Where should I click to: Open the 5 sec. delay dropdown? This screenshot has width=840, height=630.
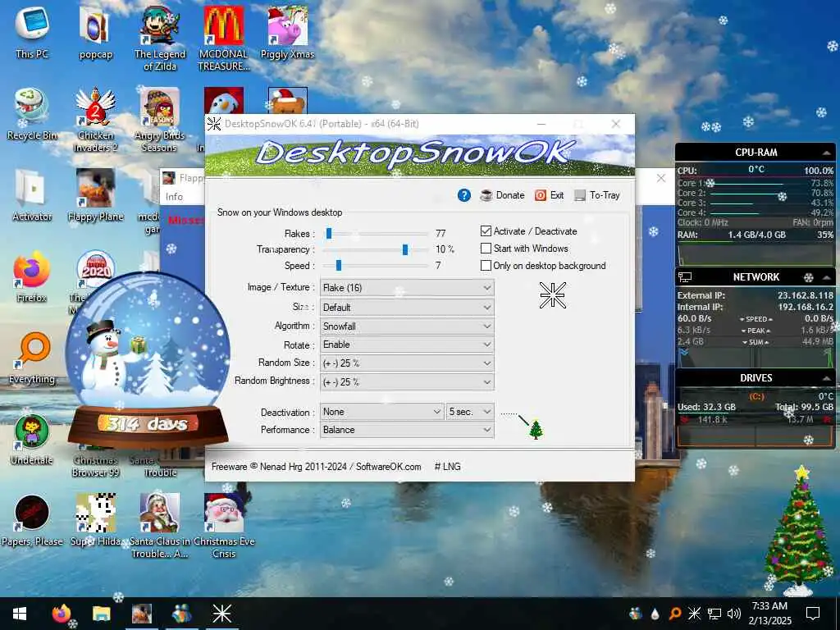tap(470, 412)
